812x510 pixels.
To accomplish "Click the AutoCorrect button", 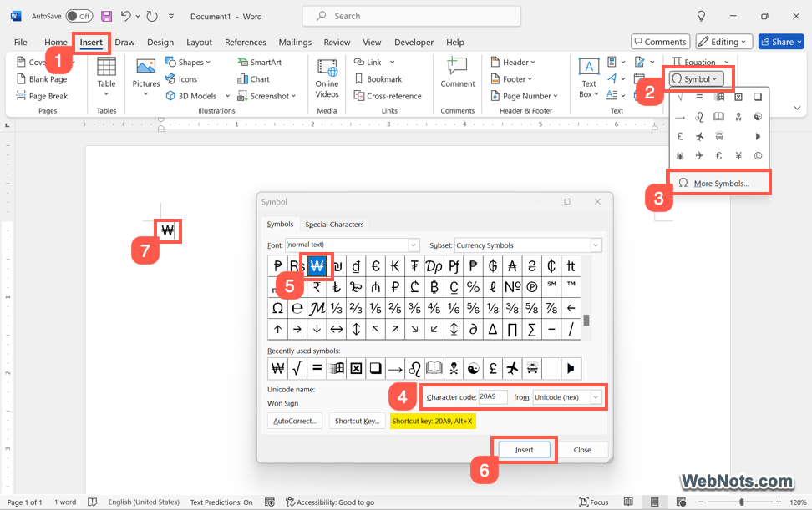I will pyautogui.click(x=295, y=421).
